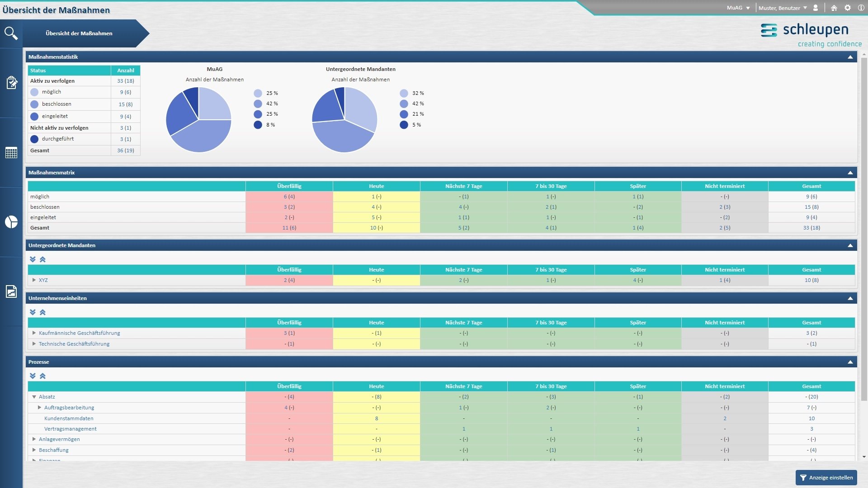868x488 pixels.
Task: Select the Übersicht der Maßnahmen breadcrumb tab
Action: pyautogui.click(x=79, y=33)
